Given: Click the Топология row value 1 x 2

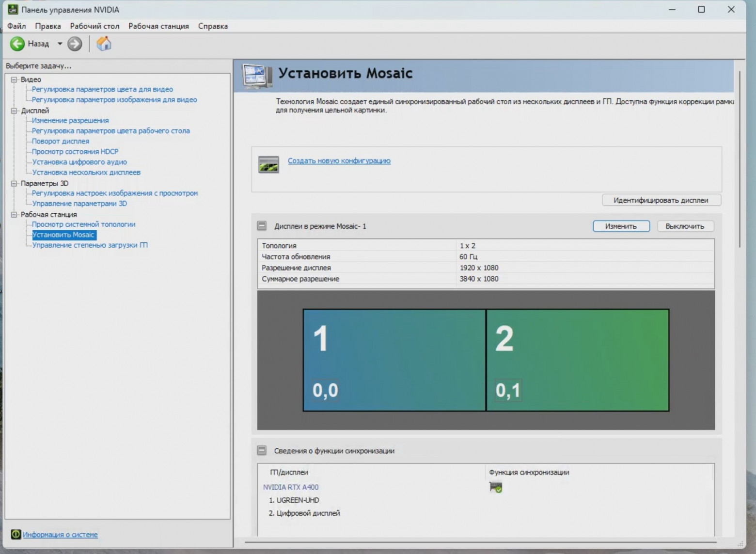Looking at the screenshot, I should (468, 246).
